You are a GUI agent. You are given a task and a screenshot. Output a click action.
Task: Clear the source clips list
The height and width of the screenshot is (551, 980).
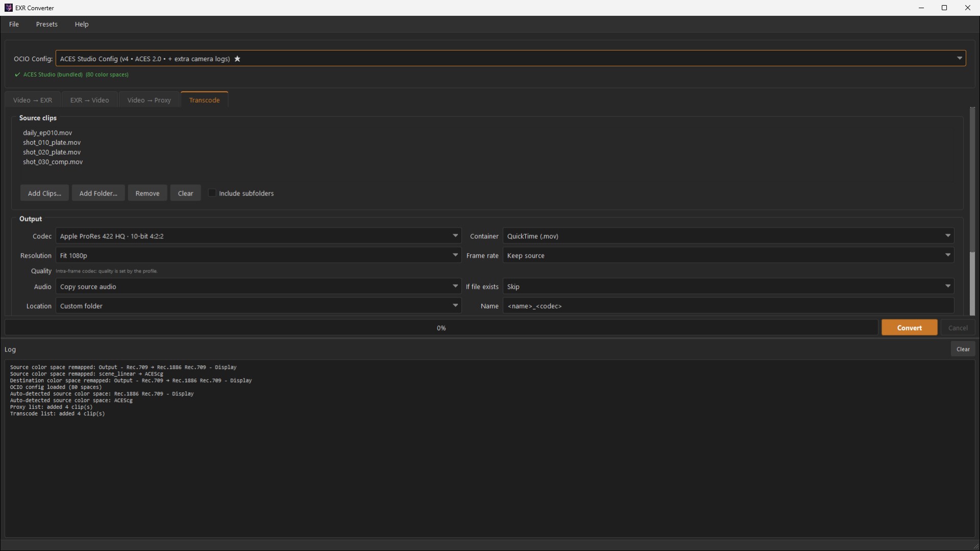pyautogui.click(x=185, y=193)
